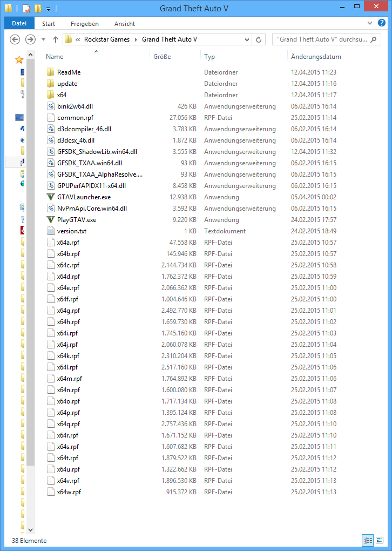Click the Forward navigation arrow
Viewport: 392px width, 551px height.
[x=31, y=39]
